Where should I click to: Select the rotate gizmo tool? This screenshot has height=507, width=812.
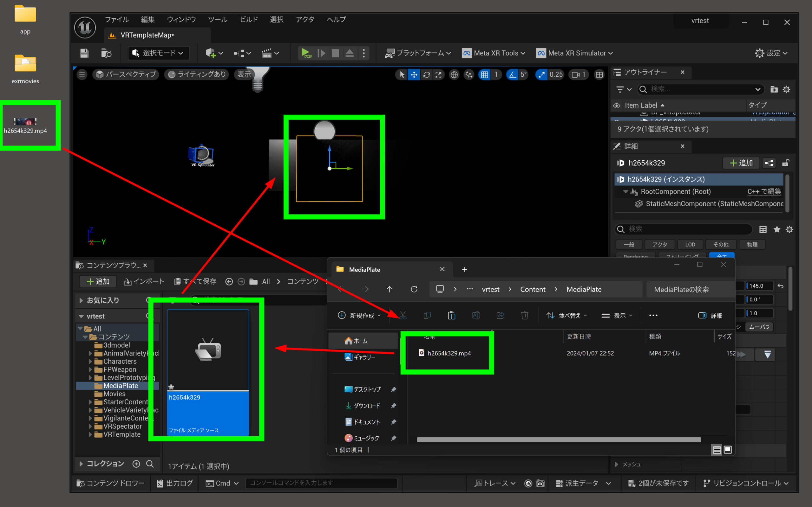[427, 74]
